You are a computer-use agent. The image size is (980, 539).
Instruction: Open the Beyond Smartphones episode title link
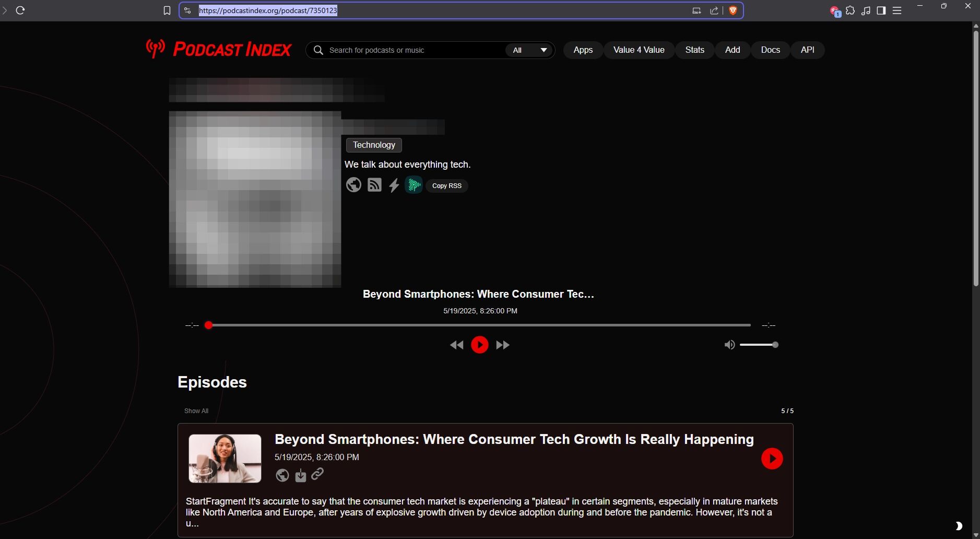point(514,439)
